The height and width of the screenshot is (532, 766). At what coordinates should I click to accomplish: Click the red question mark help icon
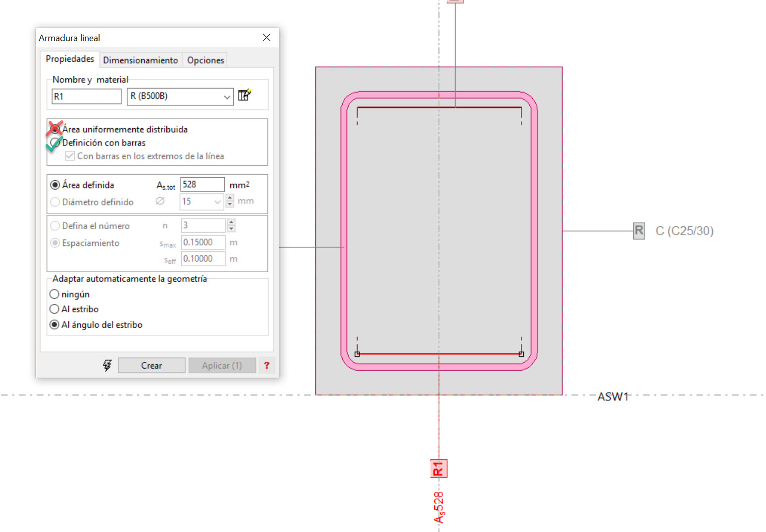[x=267, y=365]
